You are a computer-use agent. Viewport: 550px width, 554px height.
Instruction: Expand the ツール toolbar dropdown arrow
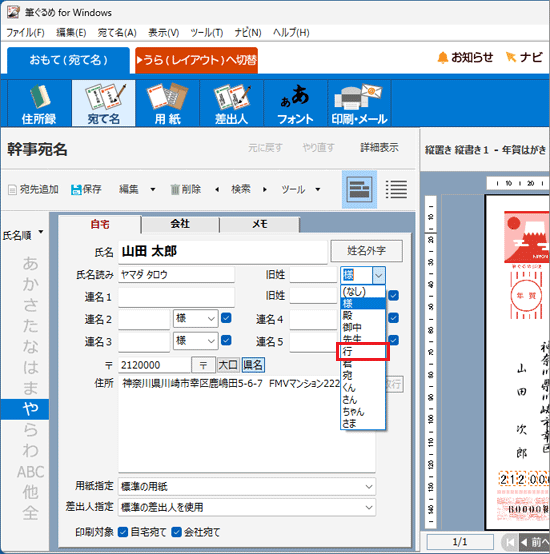click(318, 190)
